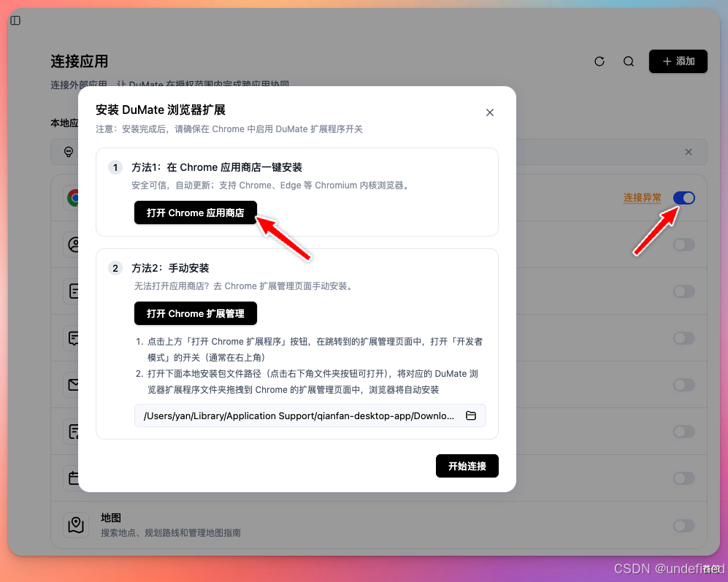Click 开始连接 button

pos(467,466)
